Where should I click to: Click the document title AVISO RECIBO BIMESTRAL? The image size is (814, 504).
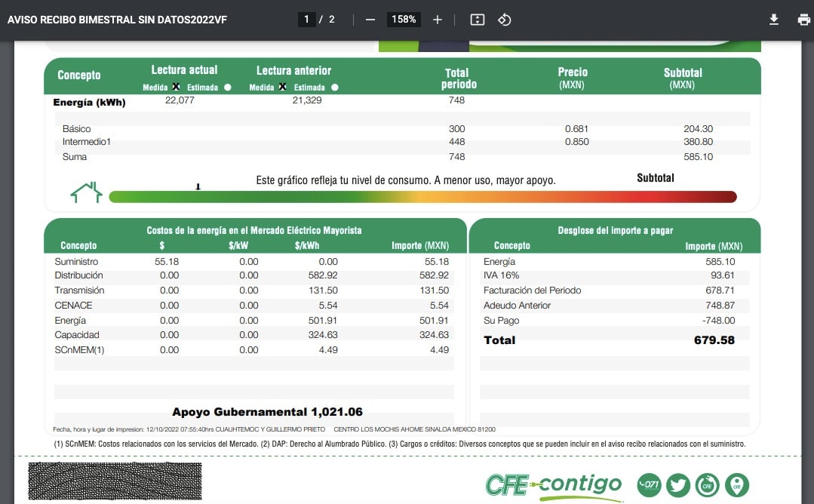click(117, 20)
